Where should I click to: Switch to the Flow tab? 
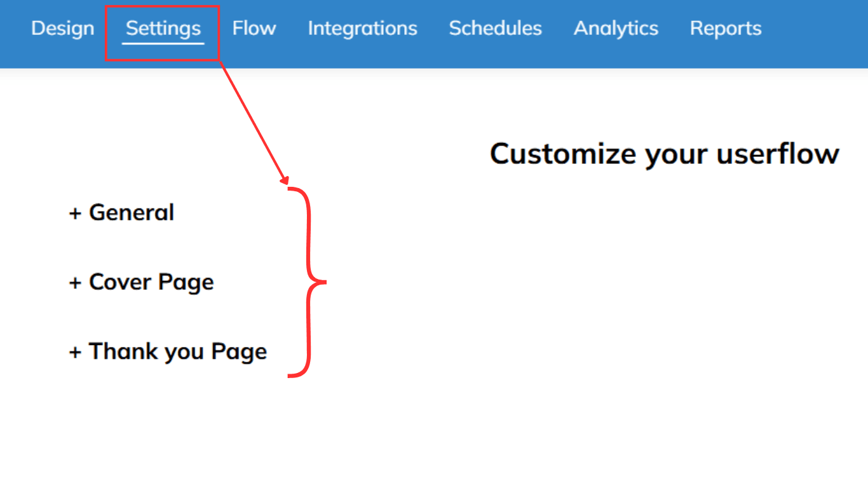254,29
